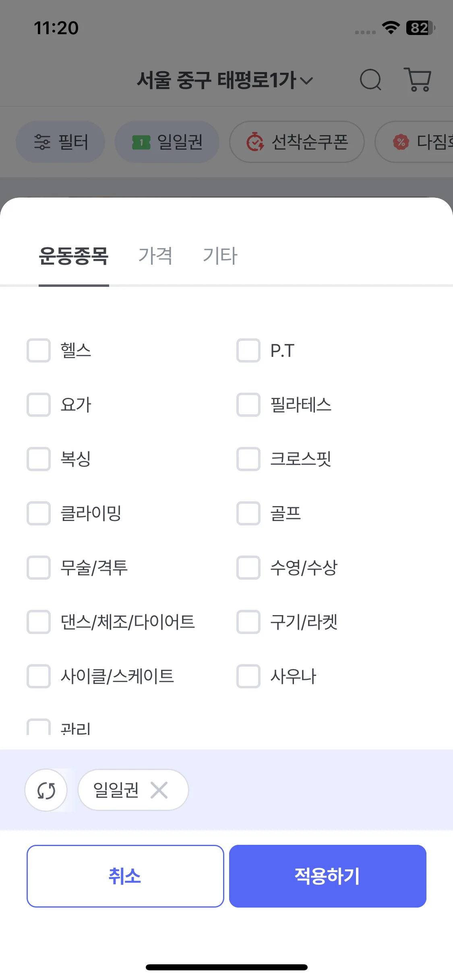Select the 클라이밍 checkbox
The image size is (453, 980).
[x=39, y=513]
